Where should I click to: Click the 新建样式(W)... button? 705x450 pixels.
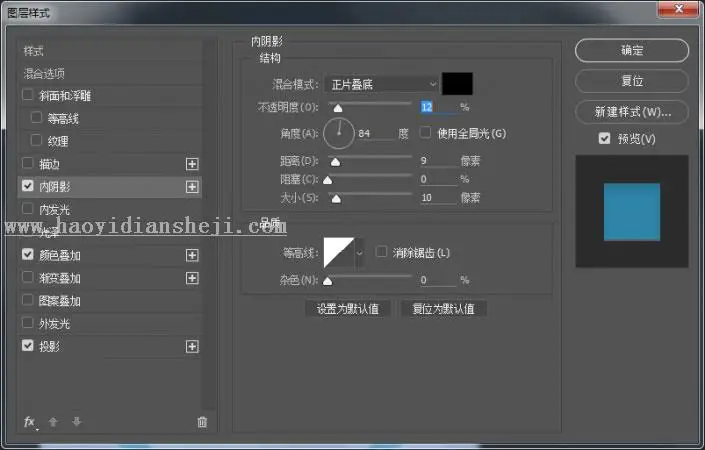coord(632,111)
